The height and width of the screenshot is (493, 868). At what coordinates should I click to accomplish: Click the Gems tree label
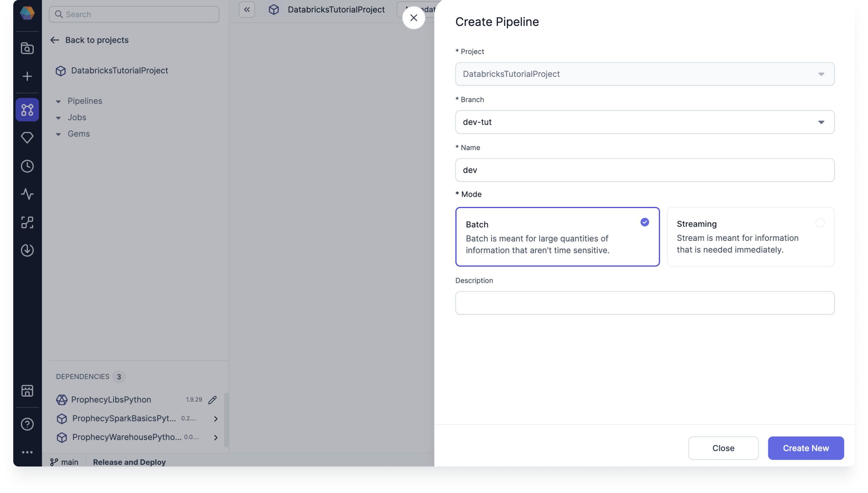(x=79, y=134)
